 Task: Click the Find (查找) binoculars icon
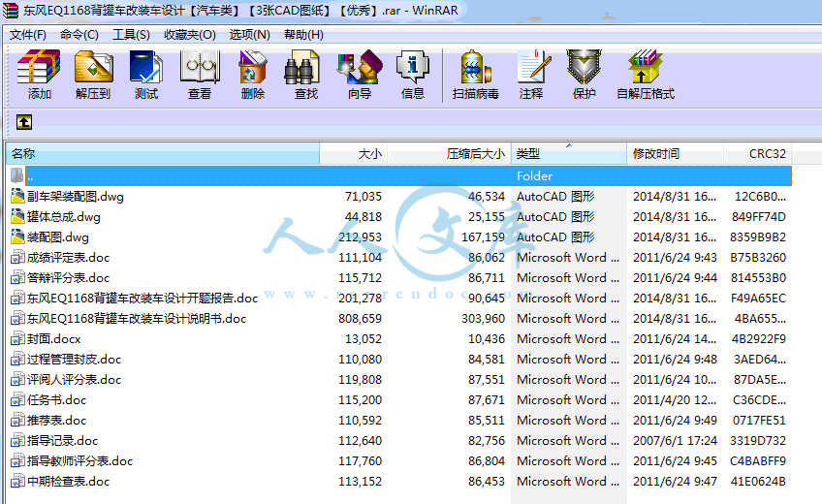pos(306,75)
